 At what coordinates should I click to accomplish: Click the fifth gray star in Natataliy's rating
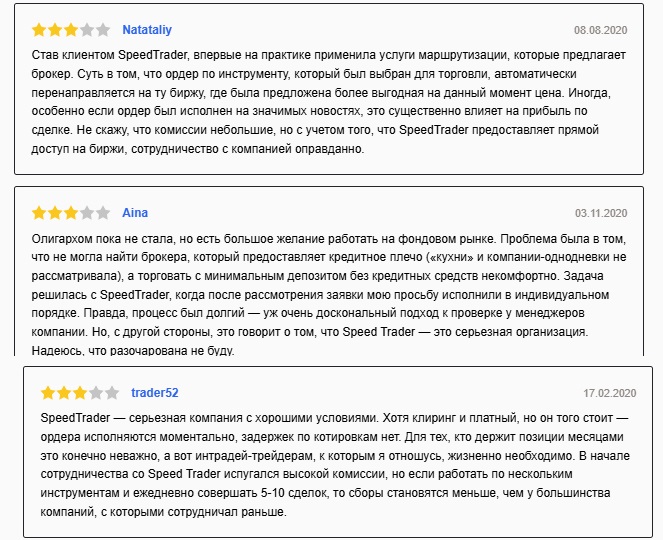[103, 30]
